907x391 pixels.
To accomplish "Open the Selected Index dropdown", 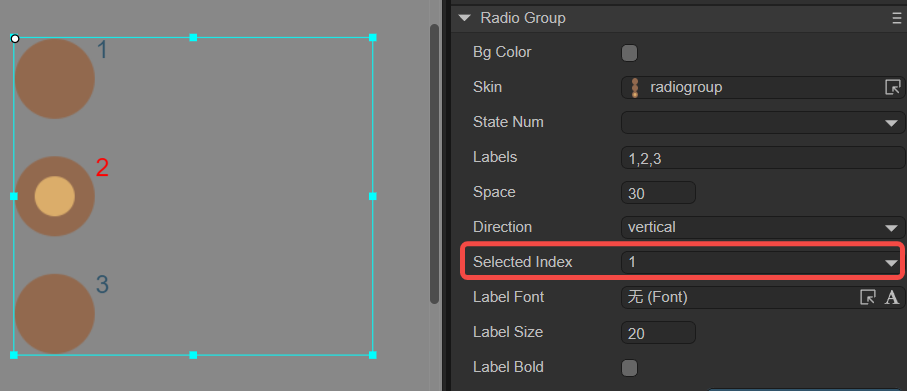I will 762,263.
